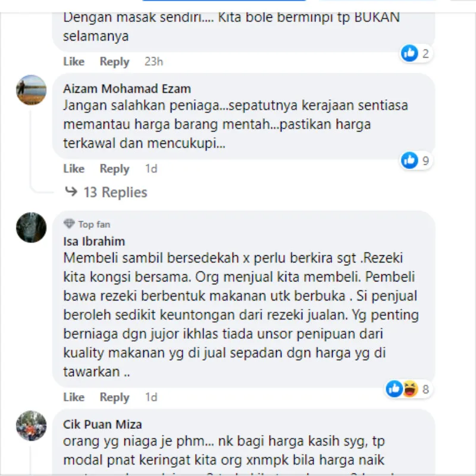The height and width of the screenshot is (476, 476).
Task: Click the blue like reaction on Isa Ibrahim's comment
Action: [394, 389]
